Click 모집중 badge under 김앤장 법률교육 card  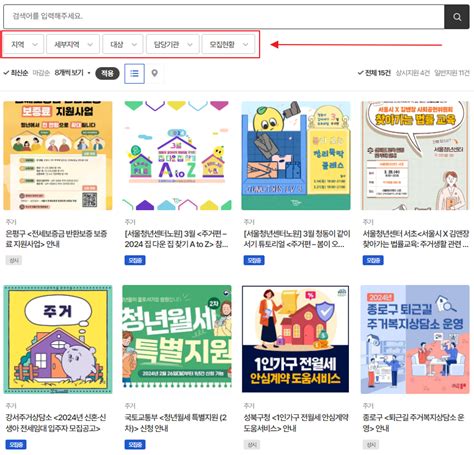(x=373, y=260)
